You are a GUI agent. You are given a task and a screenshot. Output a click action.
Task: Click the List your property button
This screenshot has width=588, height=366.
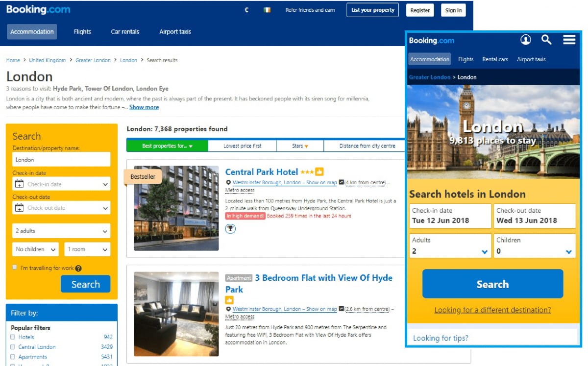(x=372, y=10)
